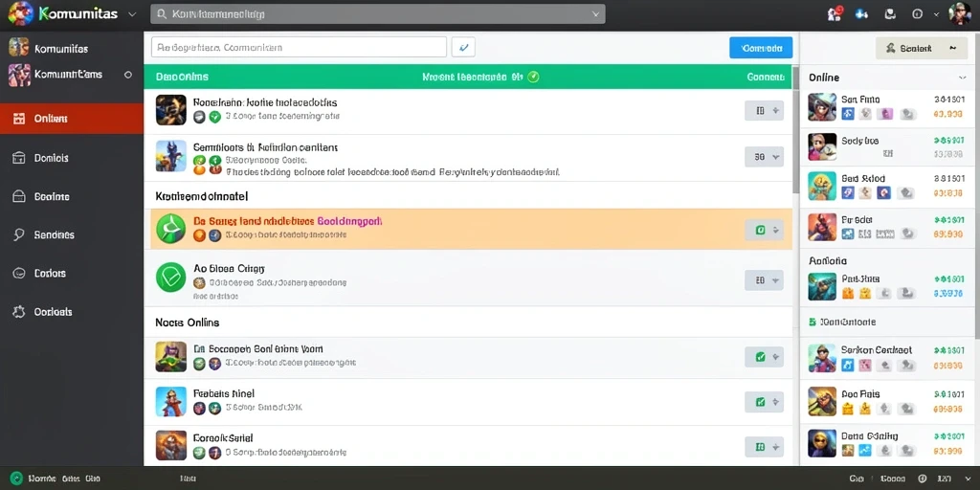Click the green check icon of 'Ao Sioas Crirgy'
Viewport: 980px width, 490px height.
click(170, 277)
